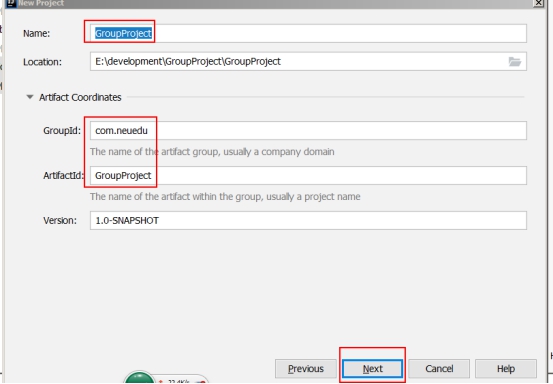
Task: Click the IntelliJ icon in title bar
Action: tap(11, 3)
